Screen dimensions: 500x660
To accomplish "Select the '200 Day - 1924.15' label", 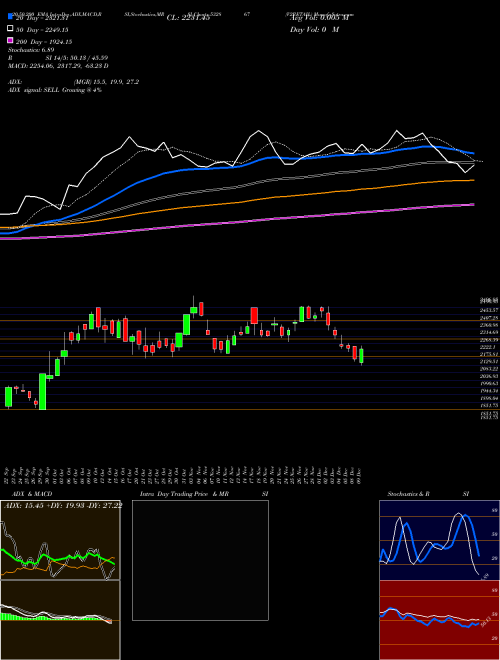I will tap(44, 42).
